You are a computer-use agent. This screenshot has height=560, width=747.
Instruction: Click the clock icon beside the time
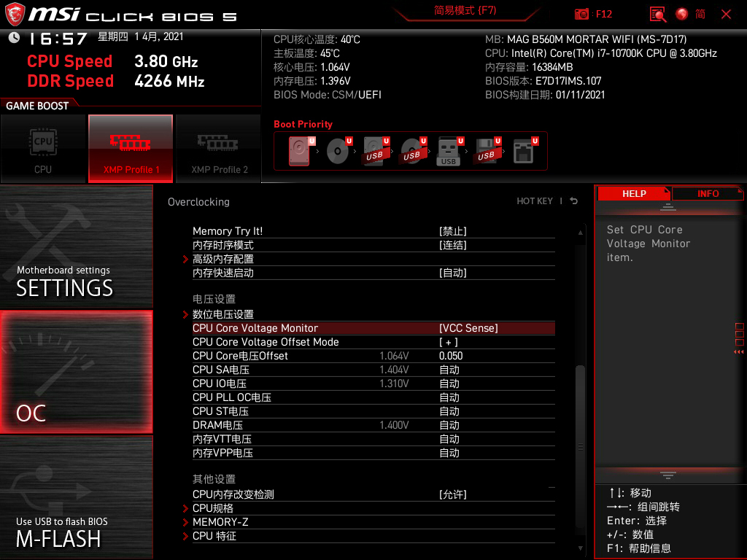click(x=15, y=38)
